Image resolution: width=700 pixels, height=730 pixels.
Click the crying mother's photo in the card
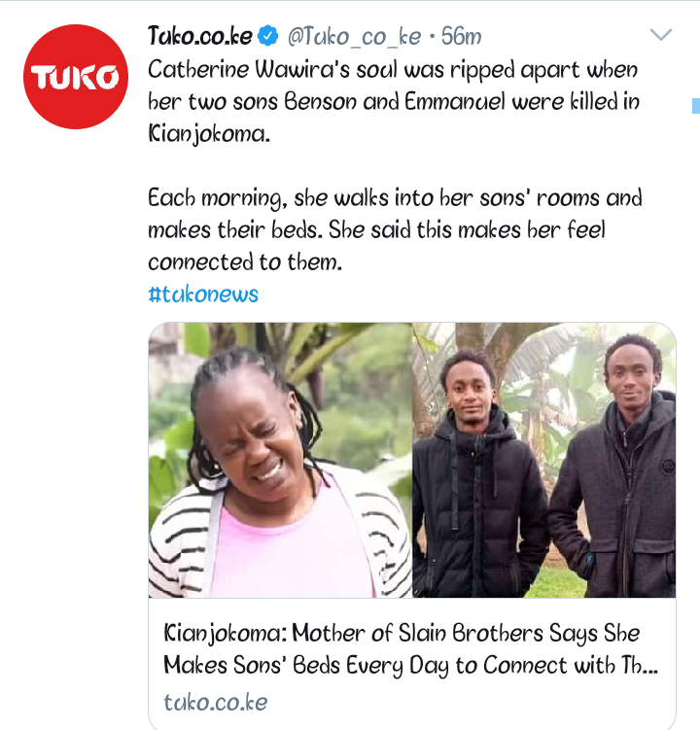tap(280, 460)
